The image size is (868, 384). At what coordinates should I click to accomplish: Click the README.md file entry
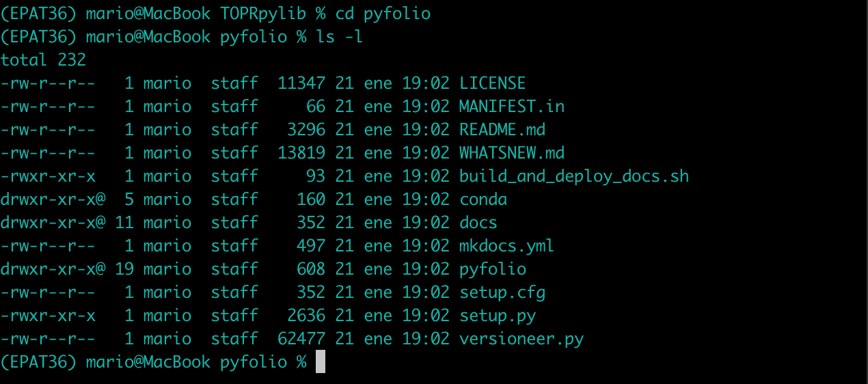click(x=502, y=130)
